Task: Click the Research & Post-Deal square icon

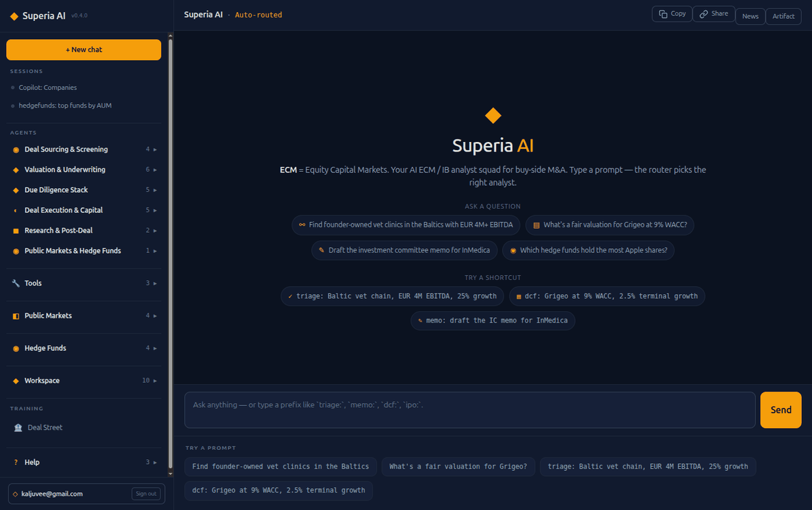Action: (16, 231)
